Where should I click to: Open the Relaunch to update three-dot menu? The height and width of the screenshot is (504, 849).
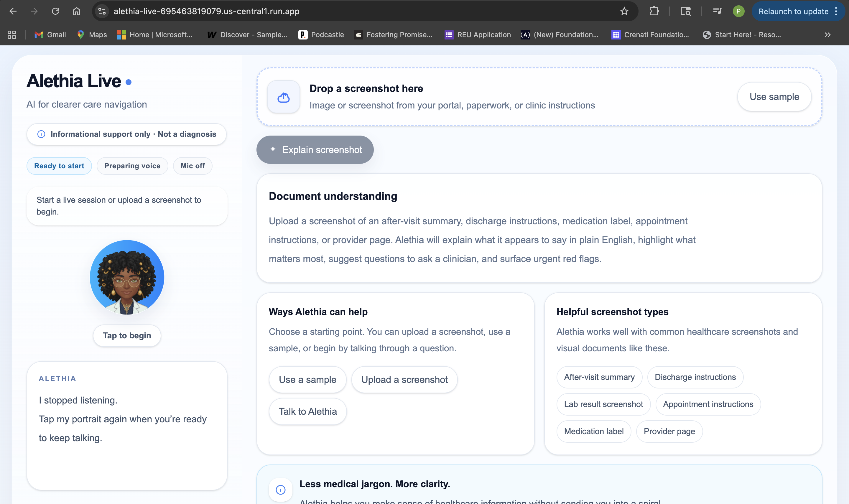point(836,11)
